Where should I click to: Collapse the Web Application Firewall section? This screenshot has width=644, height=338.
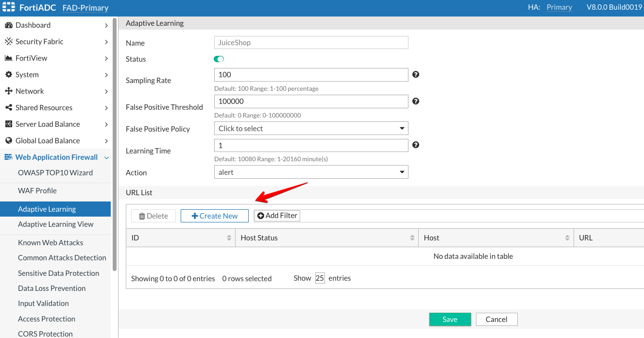106,157
